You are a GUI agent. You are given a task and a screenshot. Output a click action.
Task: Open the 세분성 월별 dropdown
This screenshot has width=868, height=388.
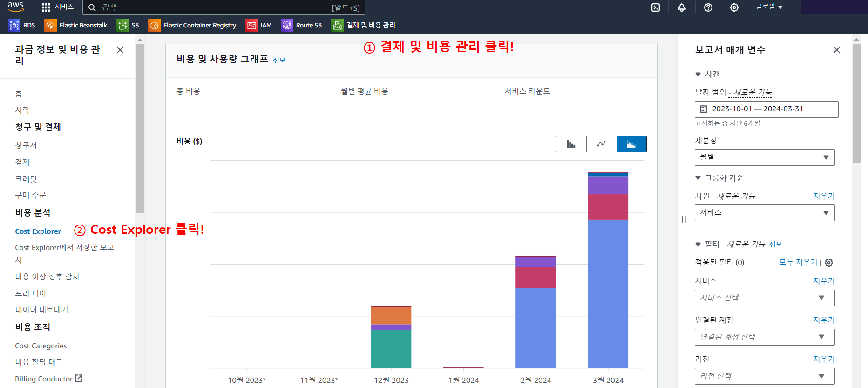765,157
